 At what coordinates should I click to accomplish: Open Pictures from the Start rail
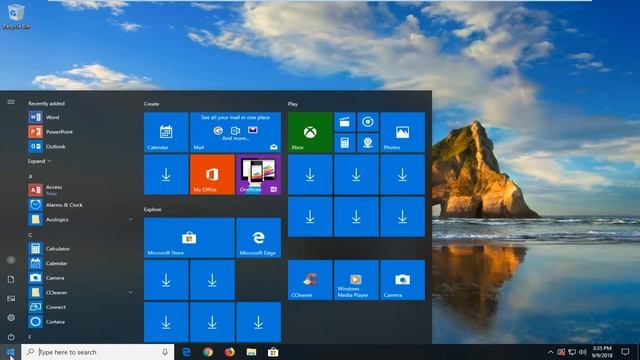click(x=11, y=298)
